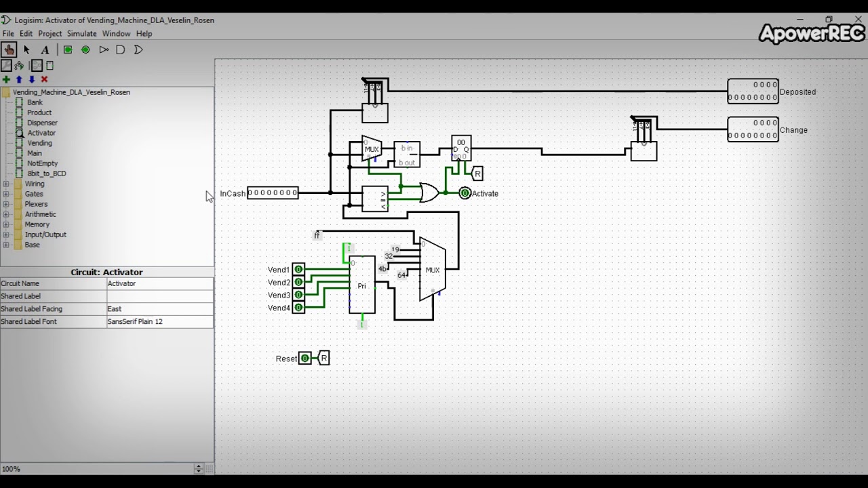Add a new circuit with green plus
Image resolution: width=868 pixels, height=488 pixels.
(6, 79)
